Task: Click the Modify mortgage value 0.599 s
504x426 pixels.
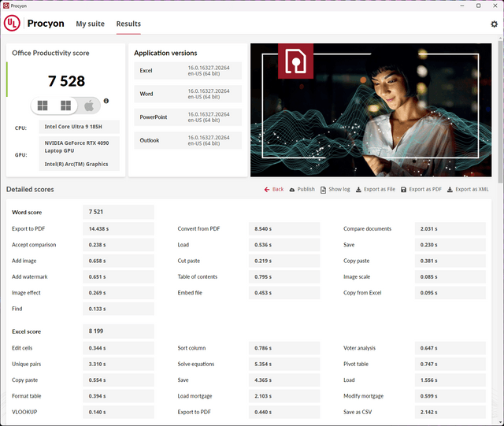Action: tap(450, 396)
